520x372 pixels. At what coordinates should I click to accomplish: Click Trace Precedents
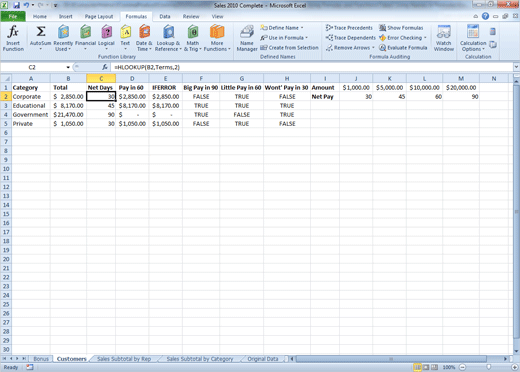(349, 28)
